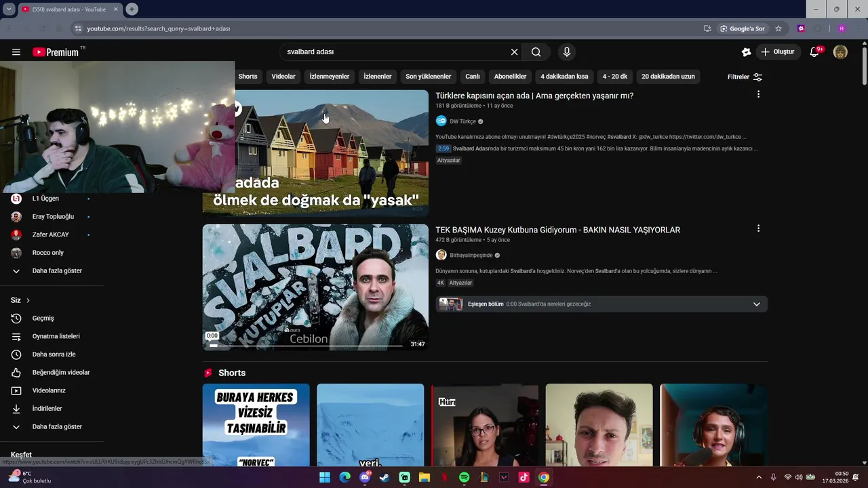Screen dimensions: 868x488
Task: Jump to 2:59 timestamp in description
Action: point(443,148)
